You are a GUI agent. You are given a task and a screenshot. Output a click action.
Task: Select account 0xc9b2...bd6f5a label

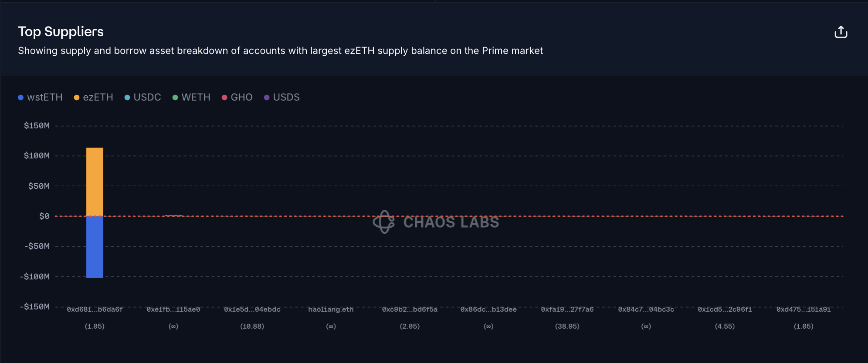tap(410, 309)
